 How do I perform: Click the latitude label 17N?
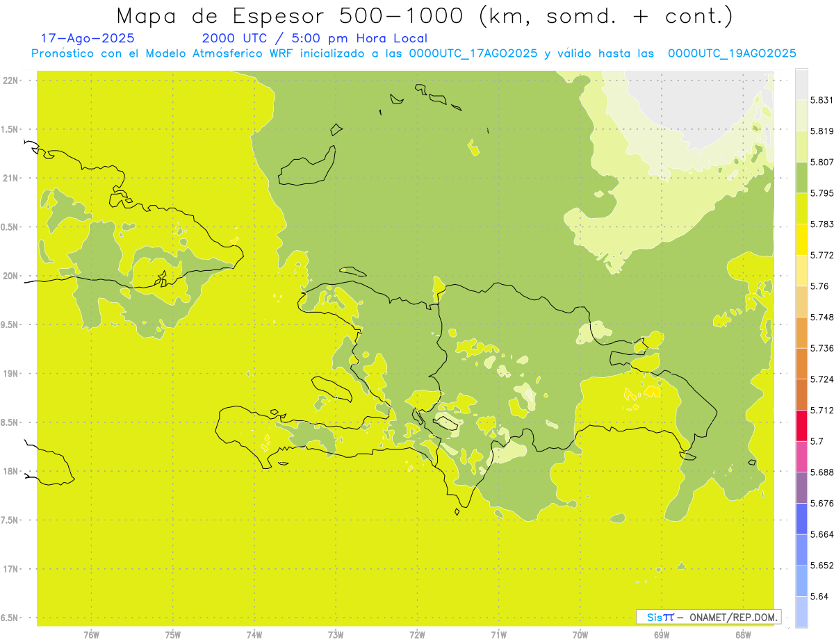[x=12, y=569]
